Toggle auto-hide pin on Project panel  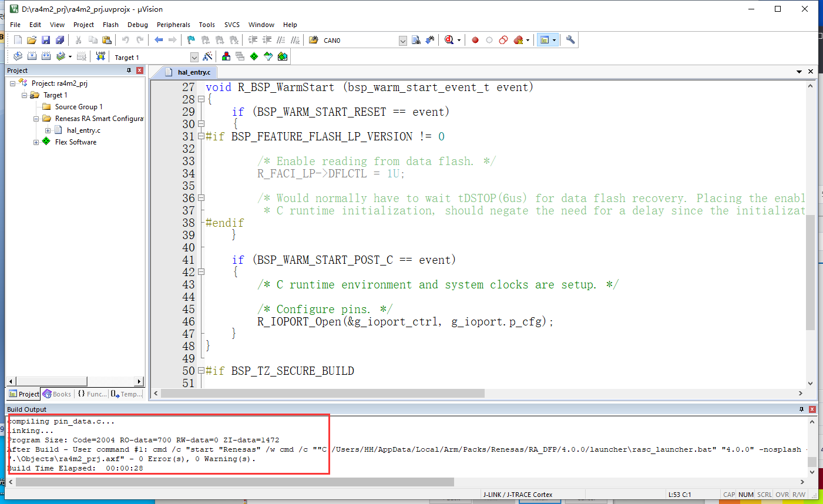coord(129,70)
